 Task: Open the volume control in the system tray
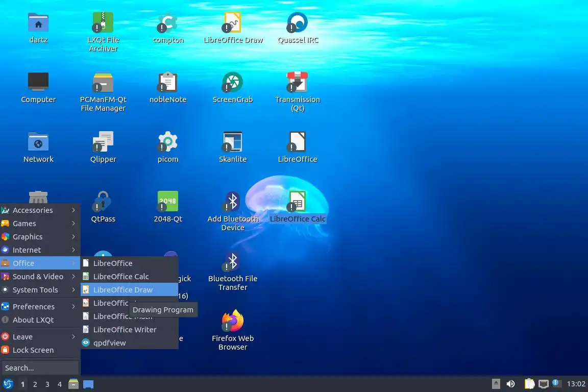point(510,384)
